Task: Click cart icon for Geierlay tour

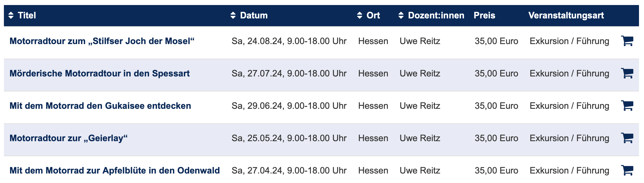Action: pyautogui.click(x=627, y=138)
